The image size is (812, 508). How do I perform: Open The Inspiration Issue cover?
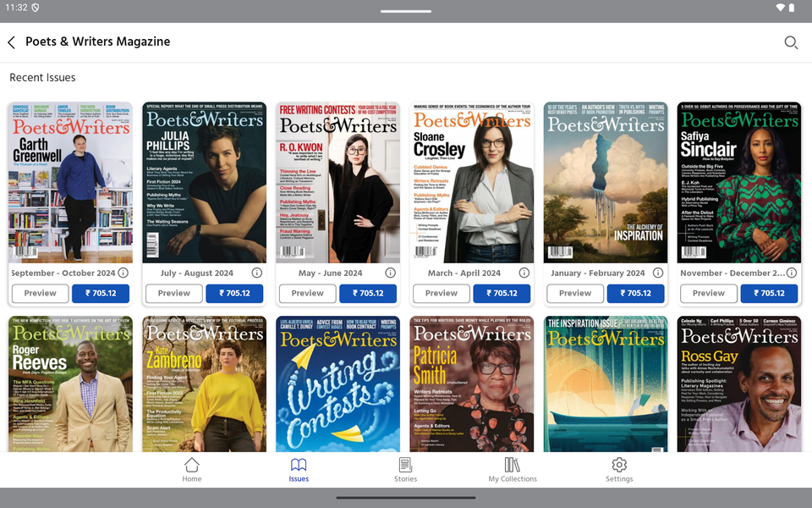[x=605, y=384]
